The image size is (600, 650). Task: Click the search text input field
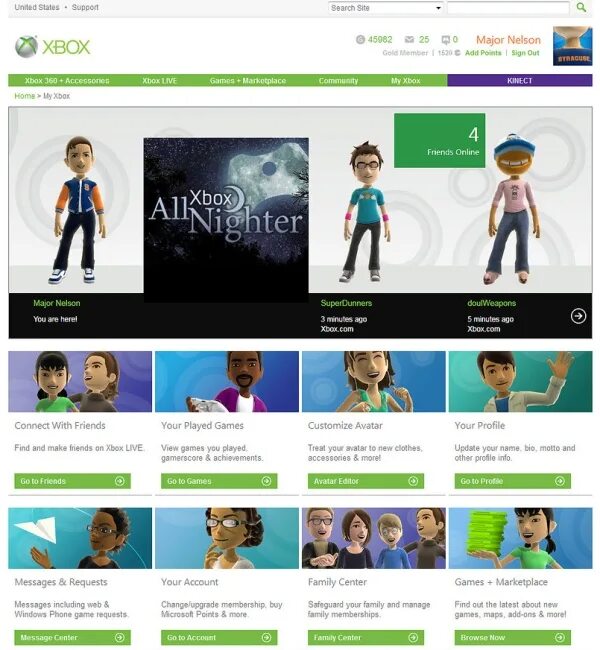(508, 8)
